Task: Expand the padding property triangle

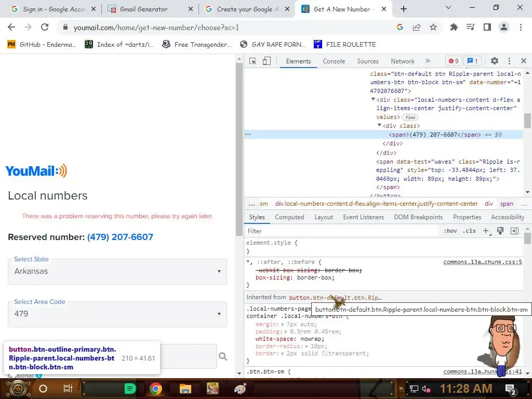Action: pyautogui.click(x=287, y=331)
